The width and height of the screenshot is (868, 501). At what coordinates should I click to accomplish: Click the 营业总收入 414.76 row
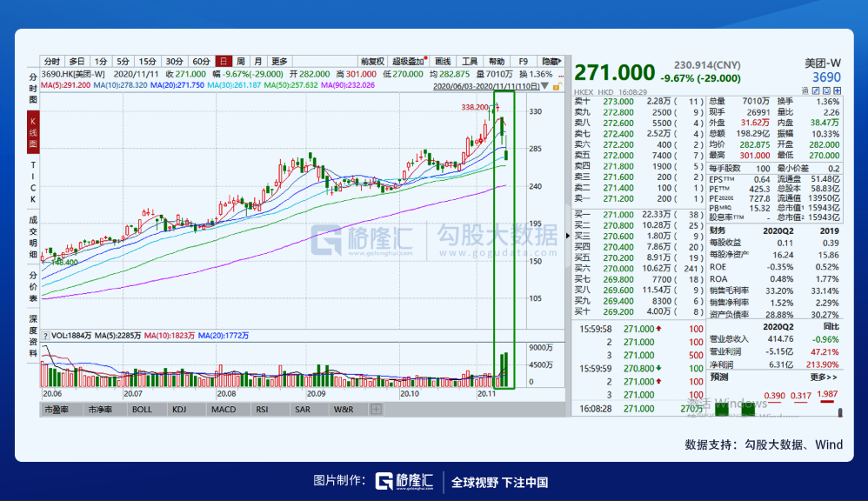pos(774,339)
